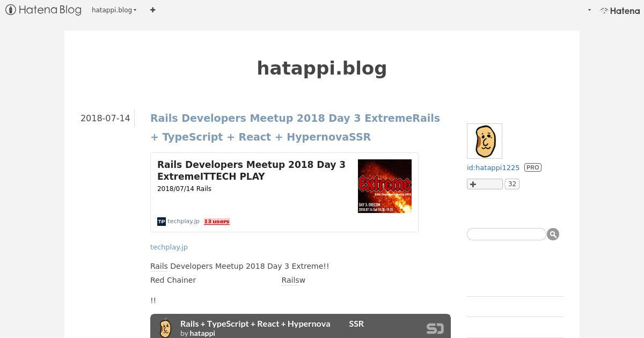This screenshot has width=644, height=338.
Task: Open the Rails Developers Meetup article title
Action: (295, 127)
